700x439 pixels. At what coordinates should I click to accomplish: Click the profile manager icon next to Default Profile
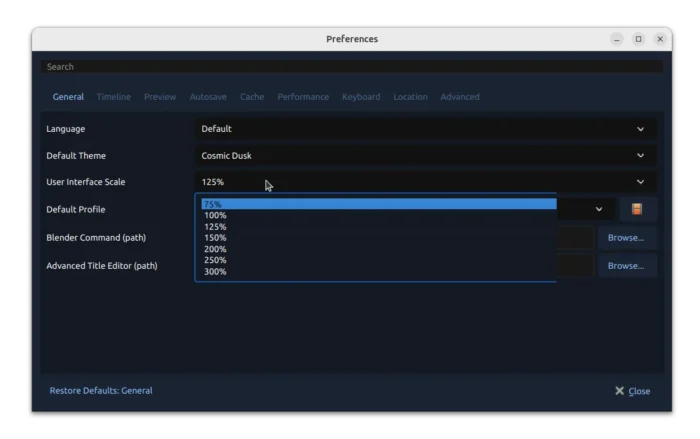click(x=637, y=209)
